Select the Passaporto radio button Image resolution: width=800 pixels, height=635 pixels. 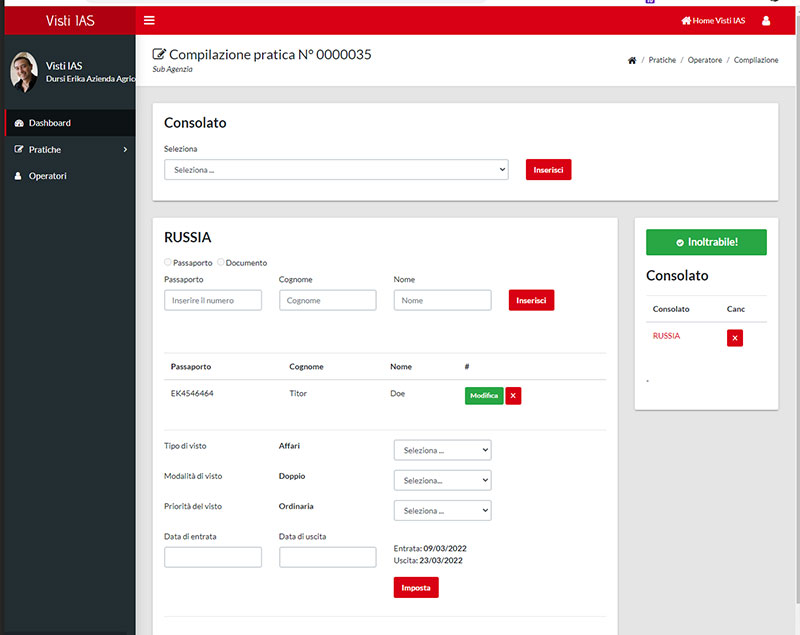tap(167, 262)
